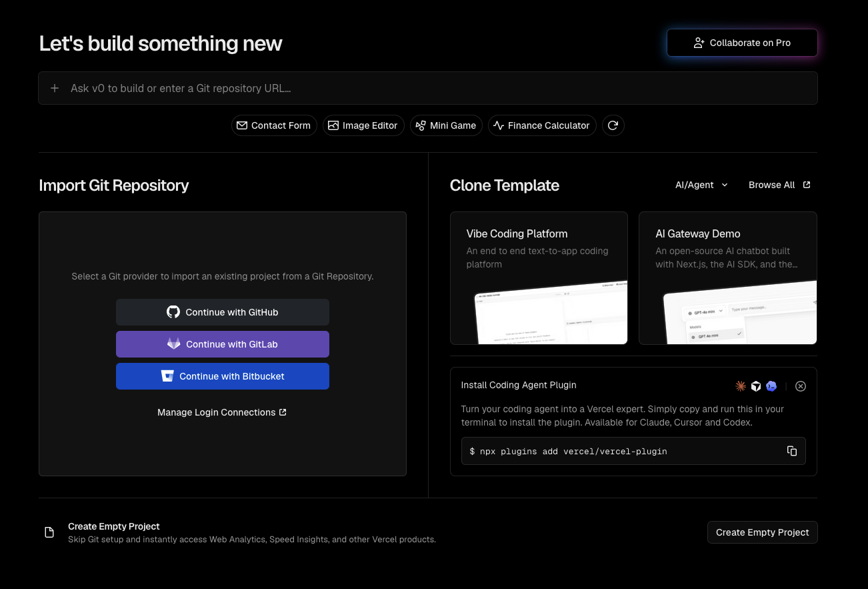The height and width of the screenshot is (589, 868).
Task: Select the Image Editor suggestion chip
Action: (363, 125)
